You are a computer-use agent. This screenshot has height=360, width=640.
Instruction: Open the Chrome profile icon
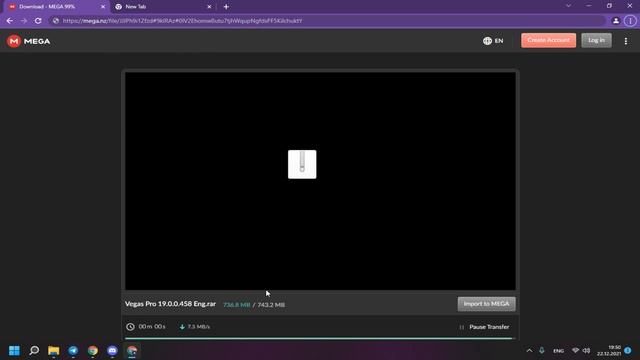pyautogui.click(x=616, y=20)
